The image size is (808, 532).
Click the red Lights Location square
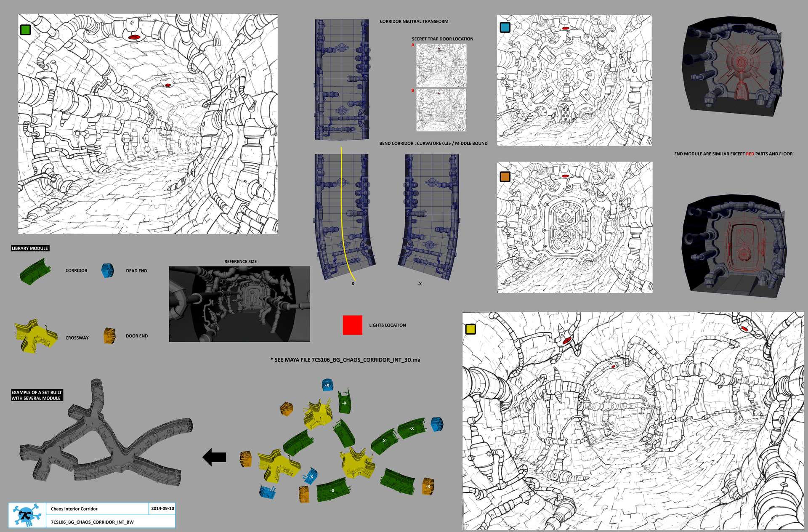(352, 325)
